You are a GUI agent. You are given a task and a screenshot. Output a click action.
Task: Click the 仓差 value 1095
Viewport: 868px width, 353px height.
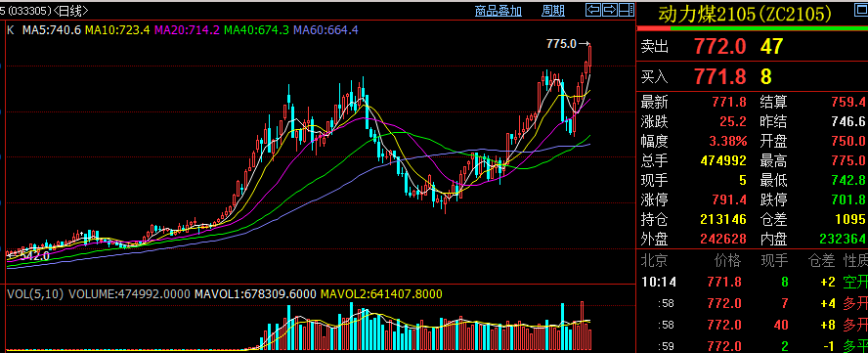pyautogui.click(x=850, y=219)
